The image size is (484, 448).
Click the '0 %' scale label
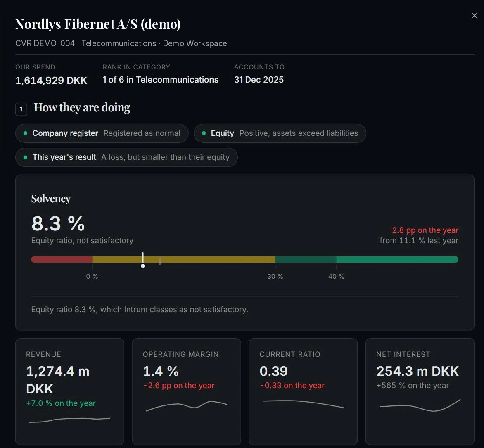tap(92, 277)
